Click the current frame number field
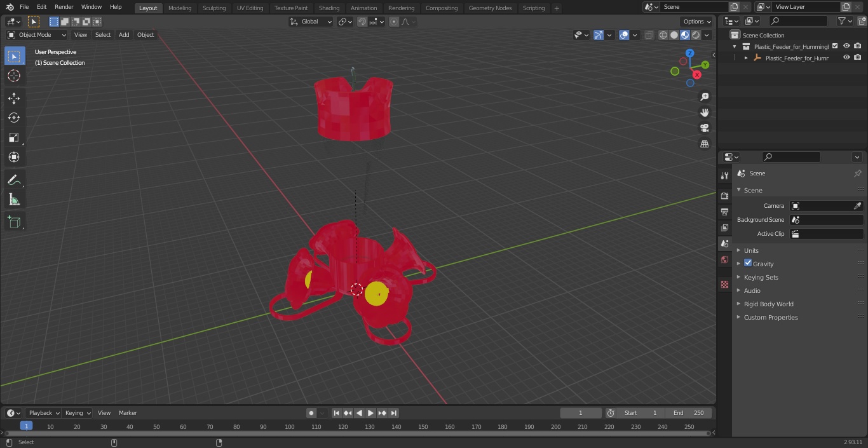Screen dimensions: 868x448 pos(580,413)
